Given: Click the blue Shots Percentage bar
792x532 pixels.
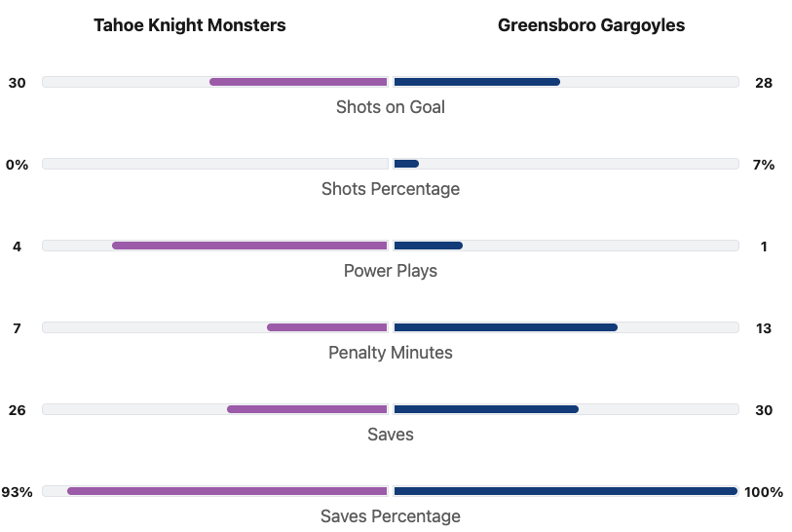Looking at the screenshot, I should point(406,164).
